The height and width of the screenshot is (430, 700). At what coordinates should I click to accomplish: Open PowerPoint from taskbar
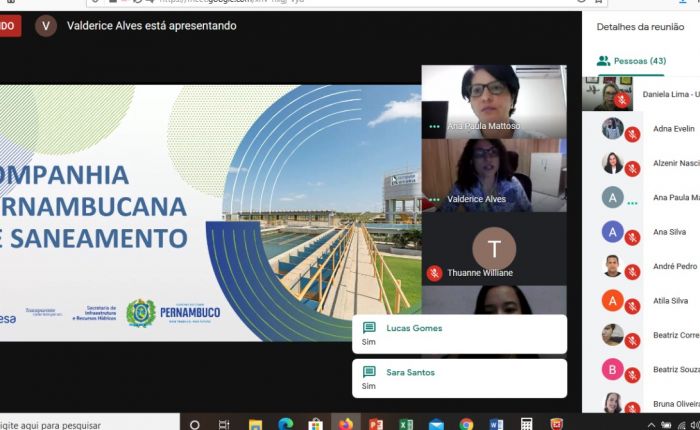tap(376, 424)
